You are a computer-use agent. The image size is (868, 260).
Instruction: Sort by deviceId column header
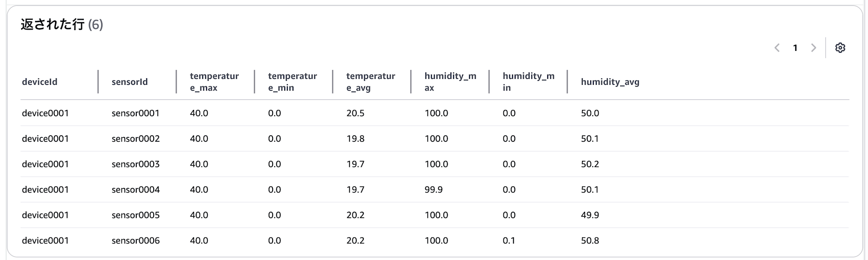(x=39, y=82)
